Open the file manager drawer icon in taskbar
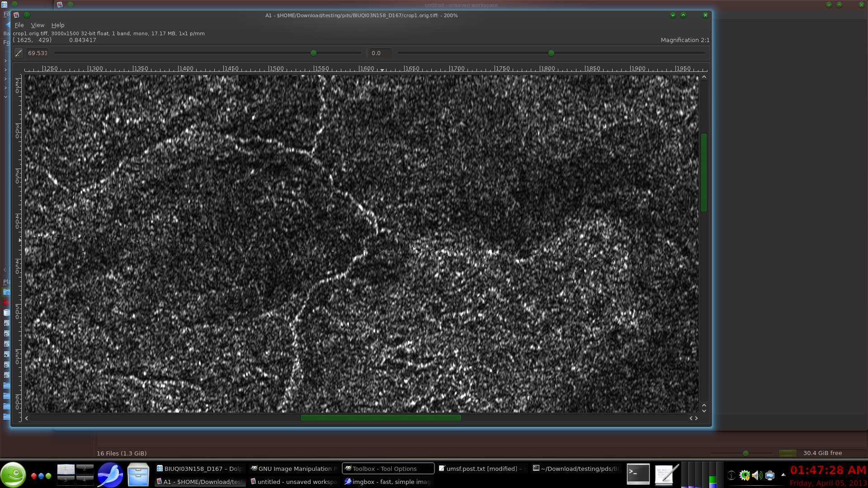868x488 pixels. [x=138, y=475]
